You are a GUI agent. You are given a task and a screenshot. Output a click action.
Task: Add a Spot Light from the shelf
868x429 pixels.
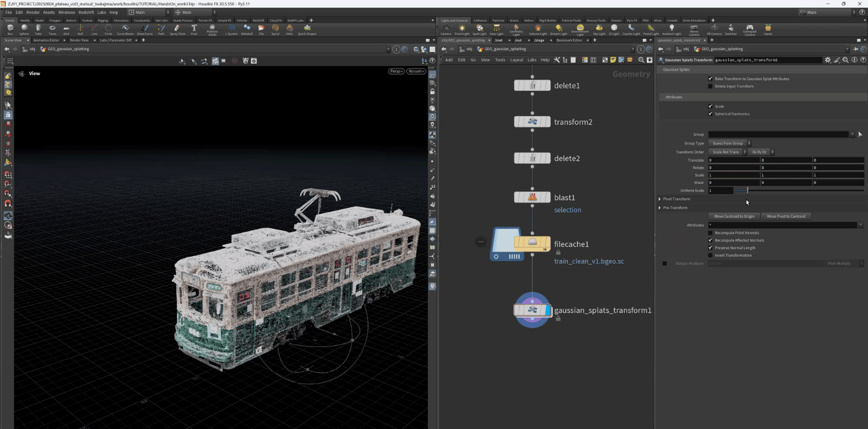(x=479, y=29)
